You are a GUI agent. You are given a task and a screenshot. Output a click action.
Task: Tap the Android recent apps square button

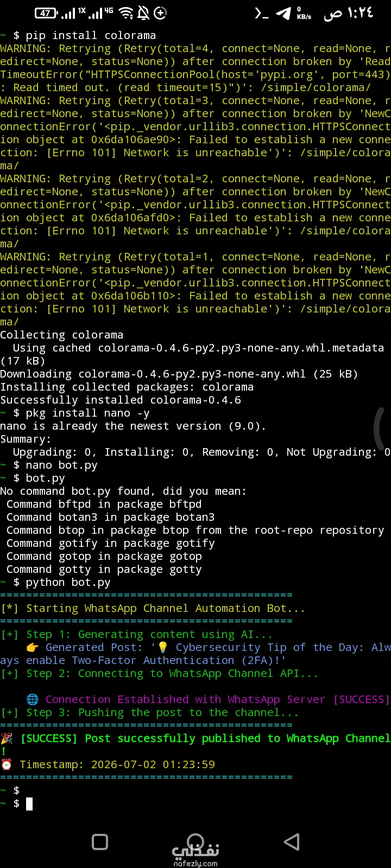(100, 842)
